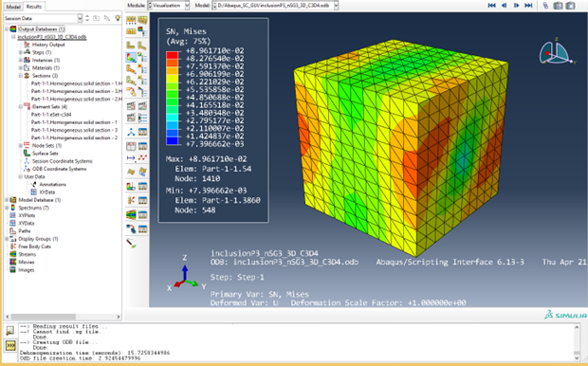The image size is (588, 366).
Task: Collapse the Output Databases node
Action: (7, 28)
